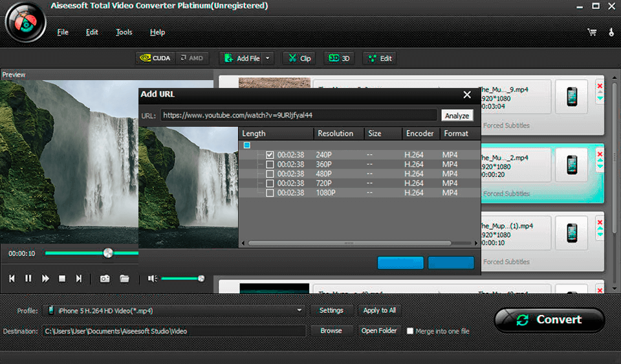621x364 pixels.
Task: Close the Add URL dialog
Action: pyautogui.click(x=467, y=94)
